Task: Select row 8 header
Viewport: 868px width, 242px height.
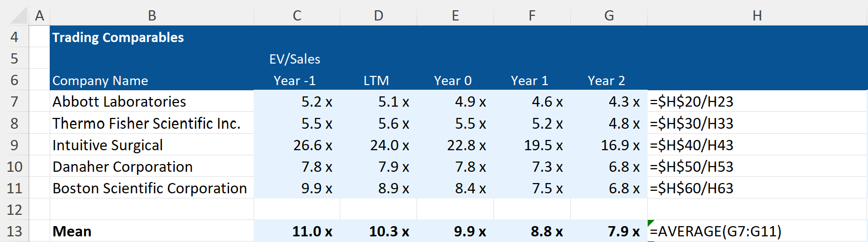Action: (14, 123)
